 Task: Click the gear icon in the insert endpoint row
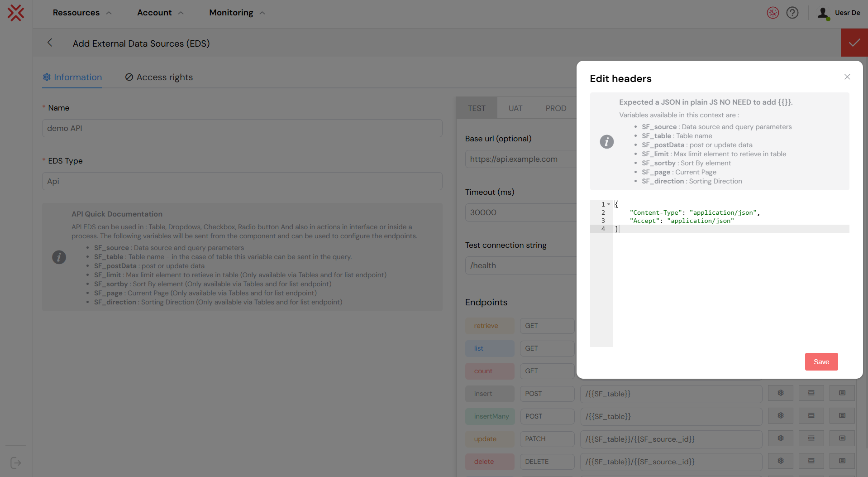click(780, 393)
